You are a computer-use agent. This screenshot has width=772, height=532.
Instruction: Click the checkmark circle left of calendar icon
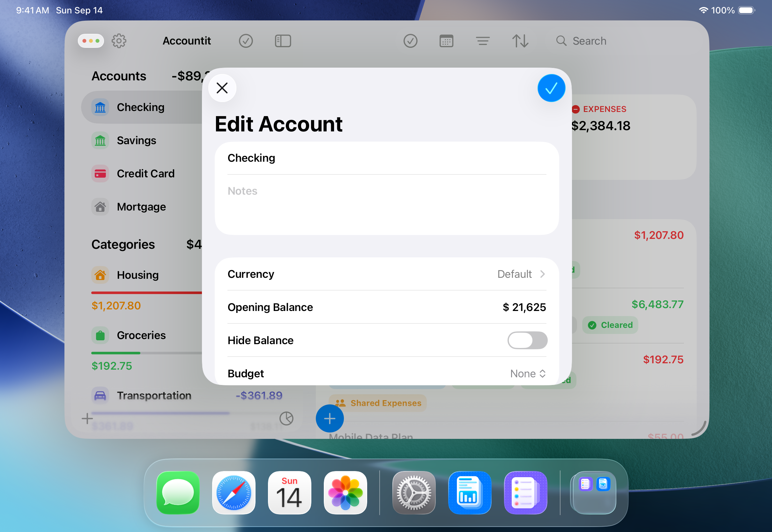410,41
